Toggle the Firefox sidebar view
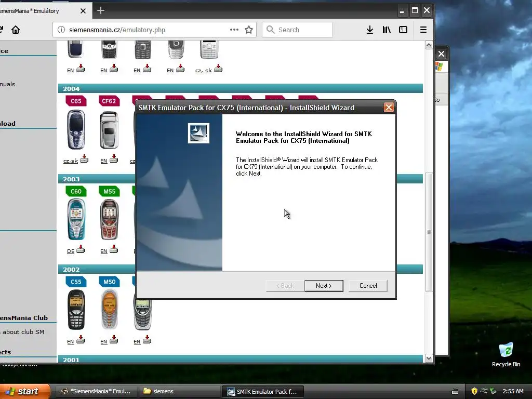This screenshot has height=399, width=532. (403, 30)
